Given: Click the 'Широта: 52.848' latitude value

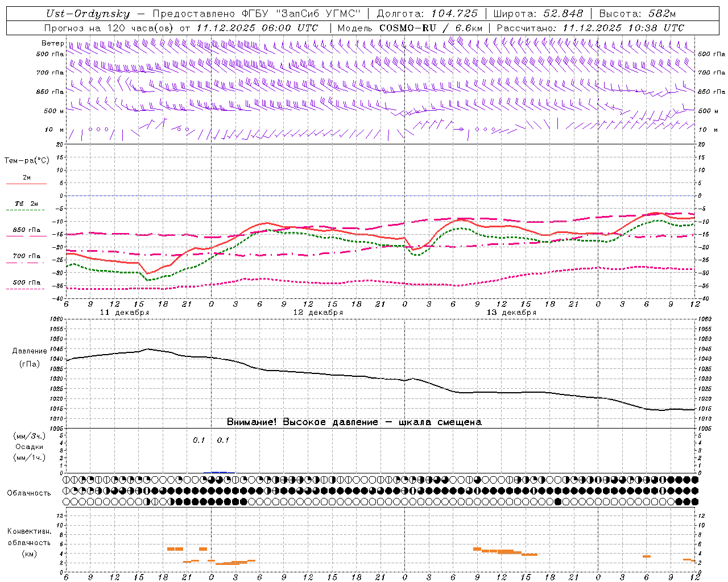Looking at the screenshot, I should [539, 14].
